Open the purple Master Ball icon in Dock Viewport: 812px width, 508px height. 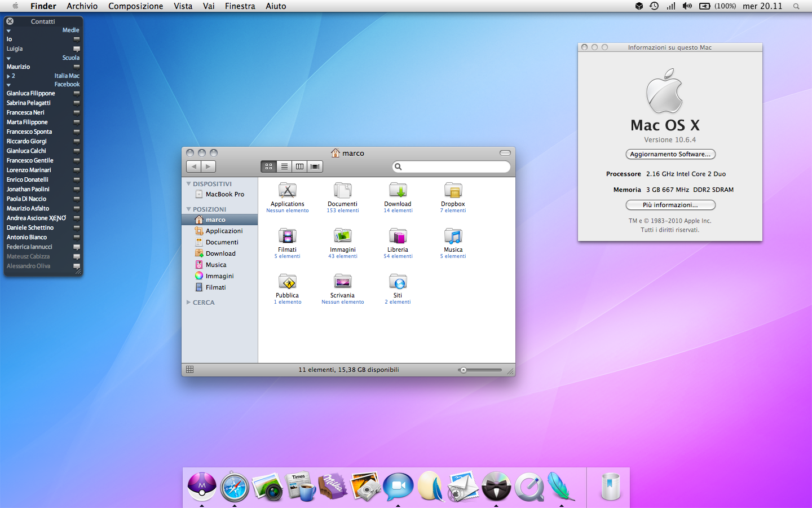click(202, 487)
